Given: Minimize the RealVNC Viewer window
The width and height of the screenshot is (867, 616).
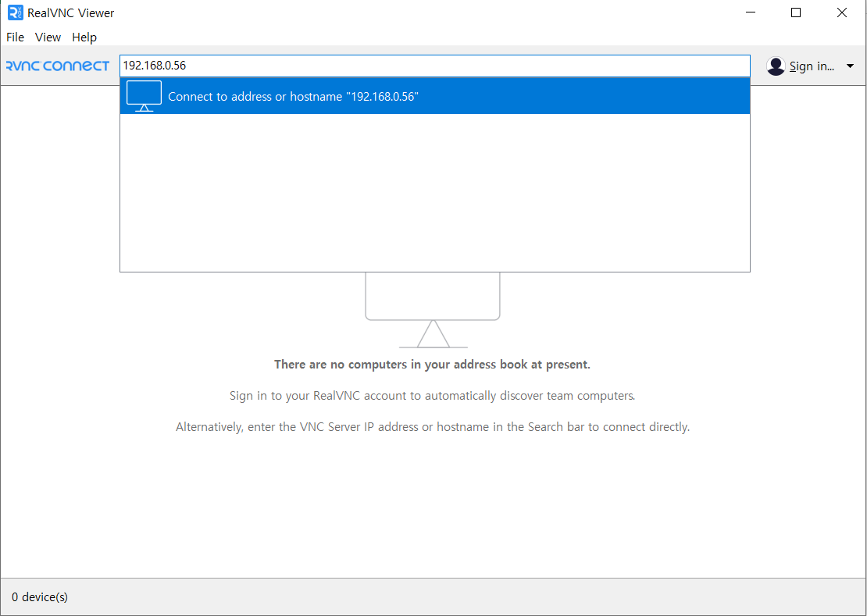Looking at the screenshot, I should coord(751,12).
